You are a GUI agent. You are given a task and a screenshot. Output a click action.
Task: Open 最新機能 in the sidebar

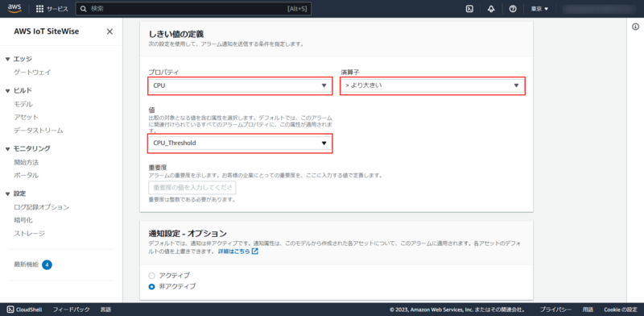point(27,264)
